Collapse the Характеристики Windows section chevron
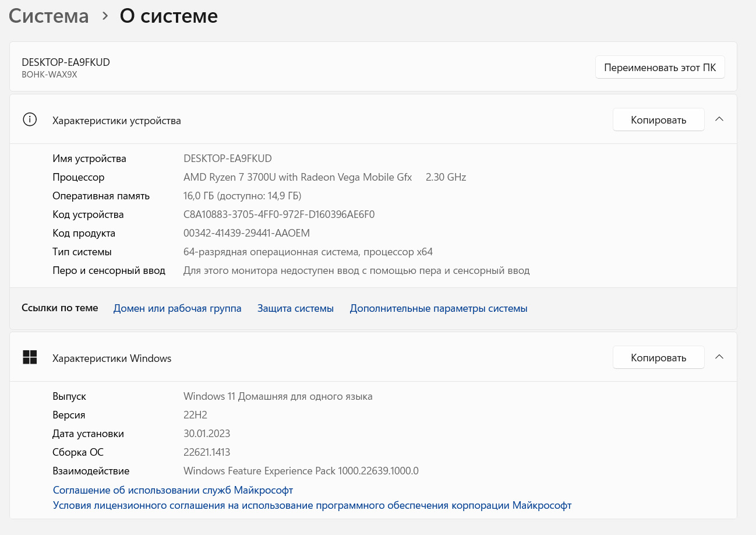The height and width of the screenshot is (535, 756). click(x=719, y=357)
